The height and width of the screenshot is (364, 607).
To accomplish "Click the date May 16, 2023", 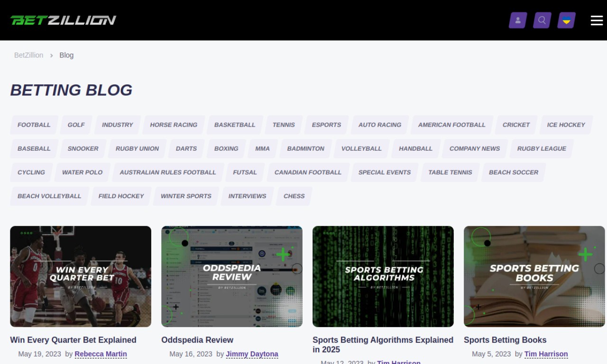I will coord(191,354).
